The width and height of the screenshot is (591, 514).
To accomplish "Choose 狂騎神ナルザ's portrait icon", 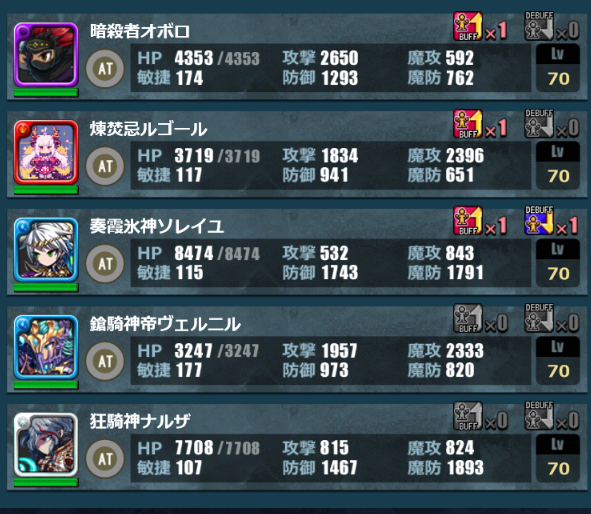I will click(46, 445).
